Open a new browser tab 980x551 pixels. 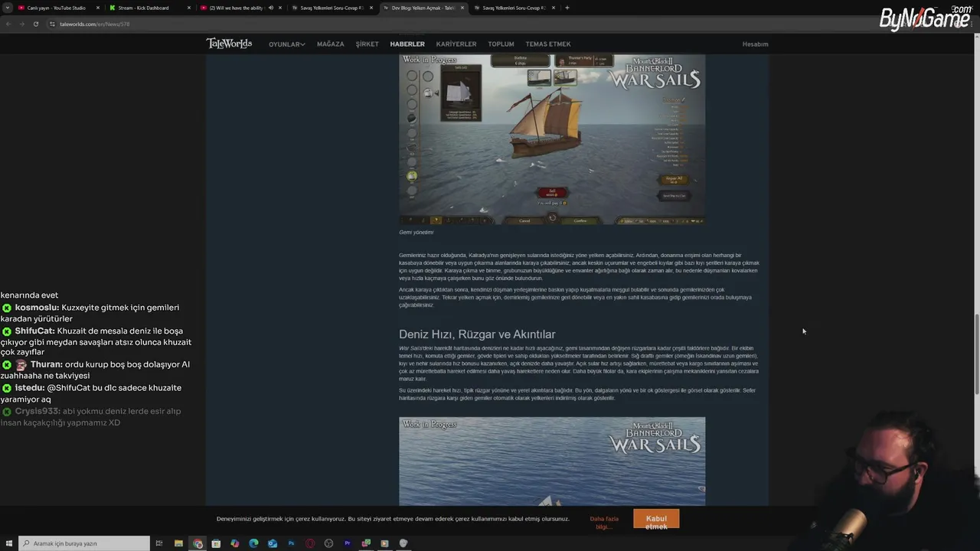tap(567, 8)
